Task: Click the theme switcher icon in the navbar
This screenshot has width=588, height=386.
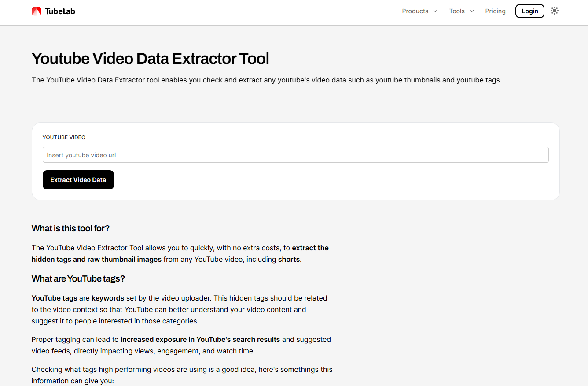Action: (554, 11)
